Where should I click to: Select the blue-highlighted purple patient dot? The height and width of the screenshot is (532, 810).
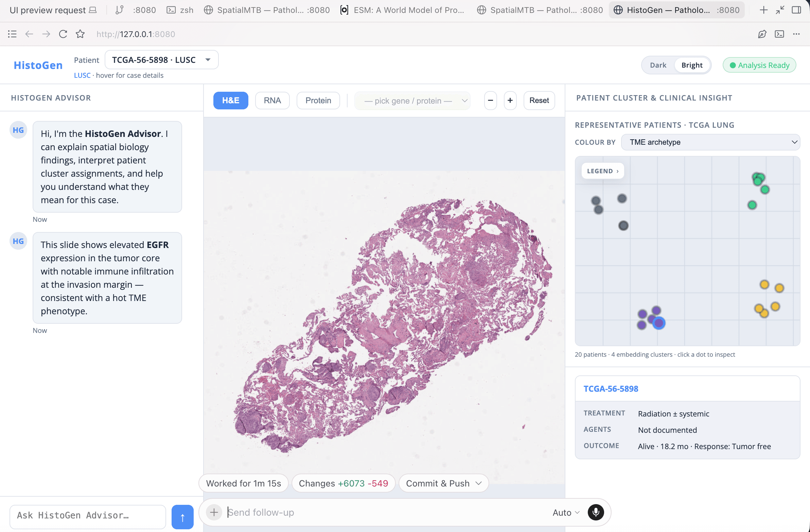[659, 323]
